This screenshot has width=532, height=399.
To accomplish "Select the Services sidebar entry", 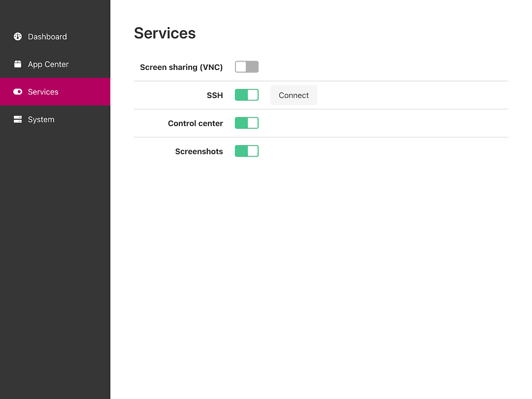I will [55, 92].
